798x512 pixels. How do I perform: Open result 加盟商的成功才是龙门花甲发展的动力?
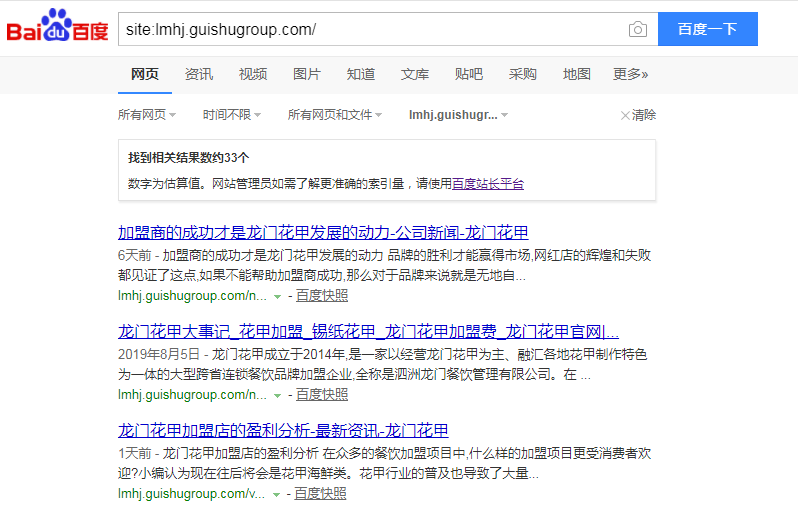tap(323, 233)
